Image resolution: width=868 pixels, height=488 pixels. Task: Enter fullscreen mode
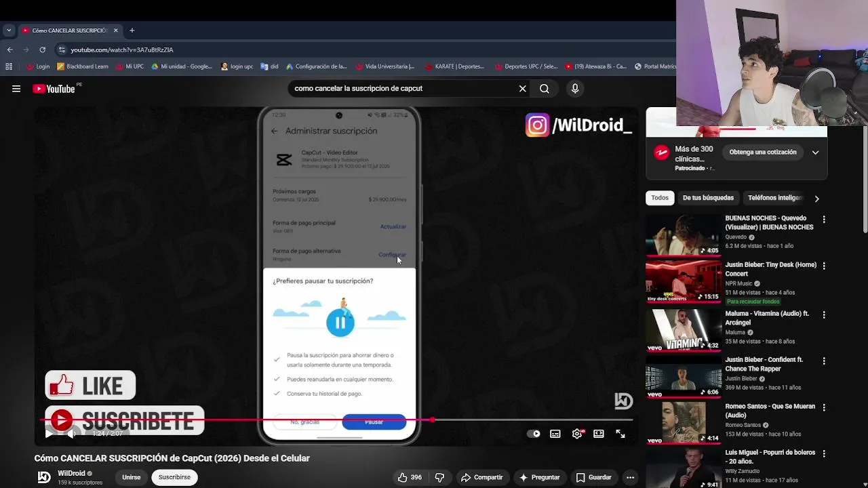(620, 434)
